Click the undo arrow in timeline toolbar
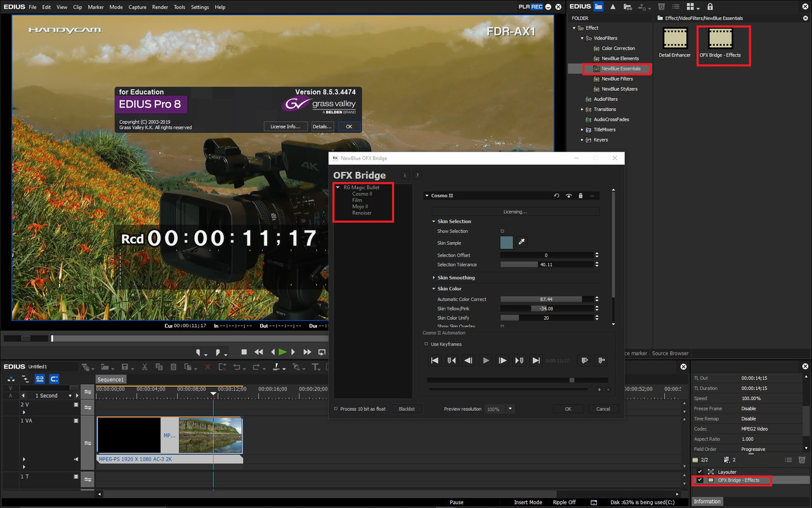The height and width of the screenshot is (508, 812). 237,367
